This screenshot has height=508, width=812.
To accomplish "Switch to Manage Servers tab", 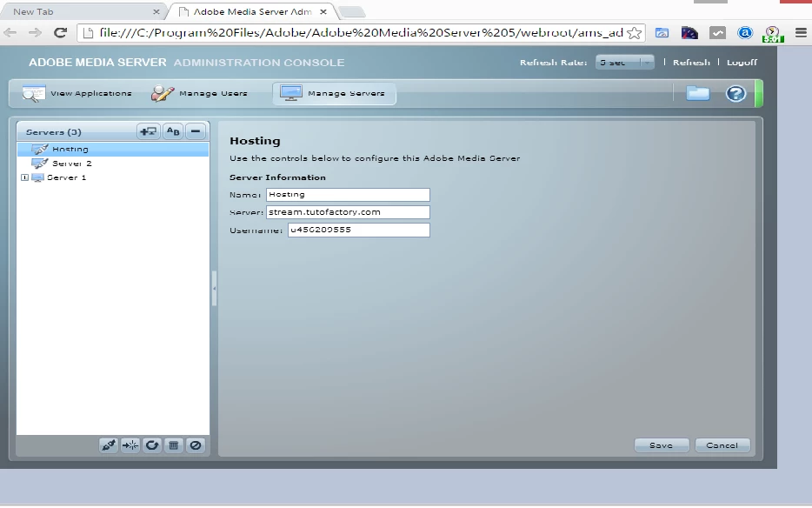I will [334, 94].
